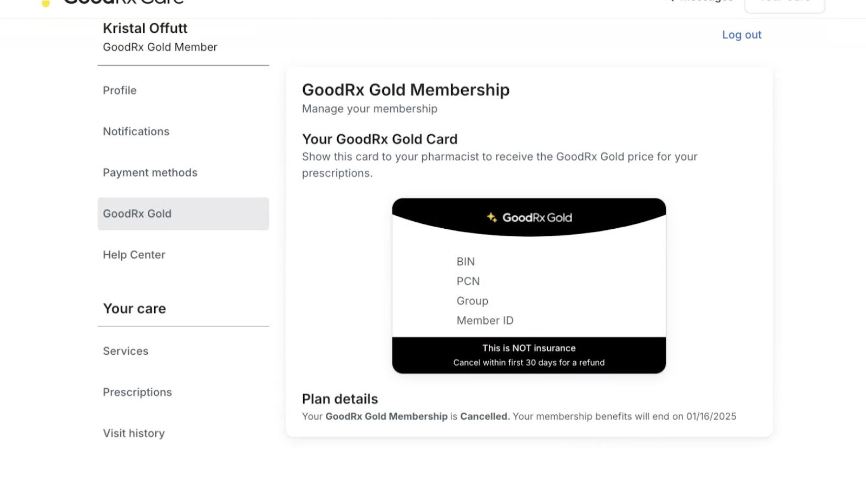Go to Payment methods

[150, 173]
